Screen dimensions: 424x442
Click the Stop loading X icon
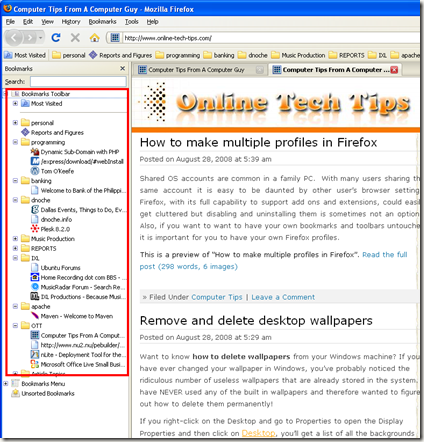pos(75,38)
